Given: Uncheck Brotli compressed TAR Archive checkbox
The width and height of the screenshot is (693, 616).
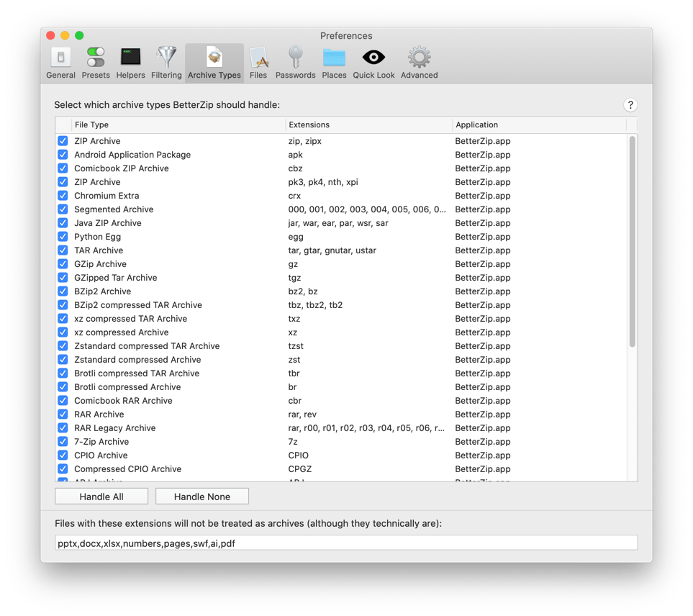Looking at the screenshot, I should click(63, 373).
